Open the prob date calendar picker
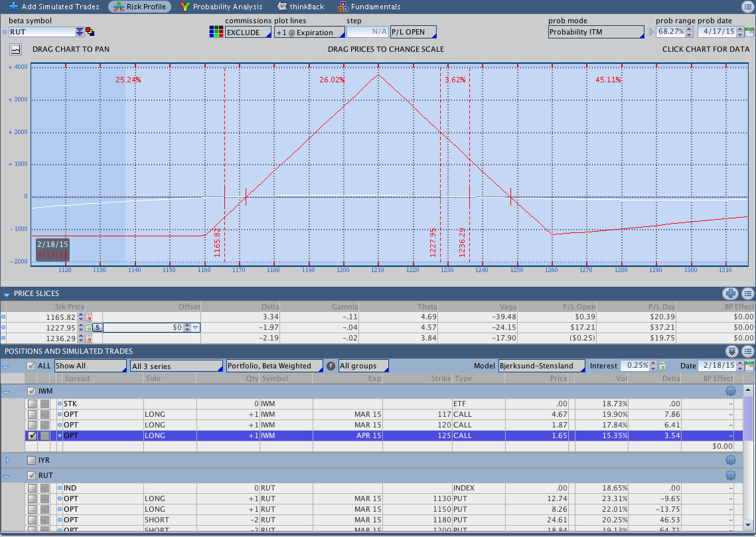This screenshot has width=756, height=537. [749, 33]
